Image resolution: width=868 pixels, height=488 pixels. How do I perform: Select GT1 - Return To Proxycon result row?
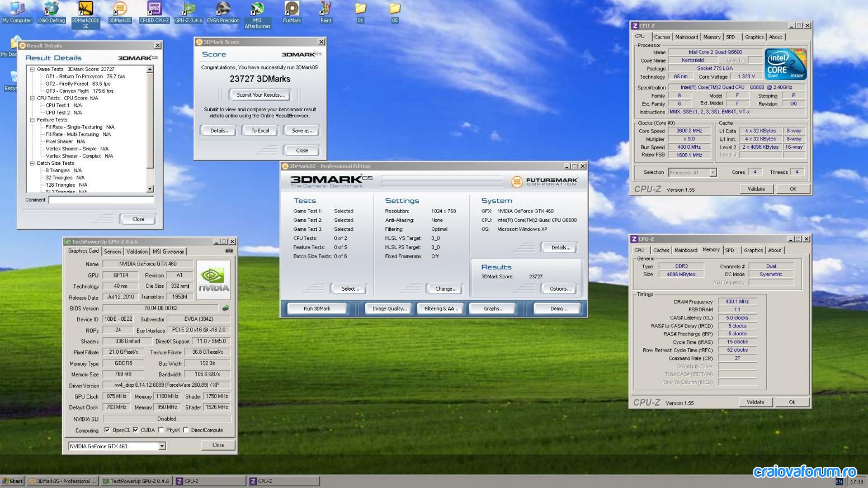click(85, 77)
